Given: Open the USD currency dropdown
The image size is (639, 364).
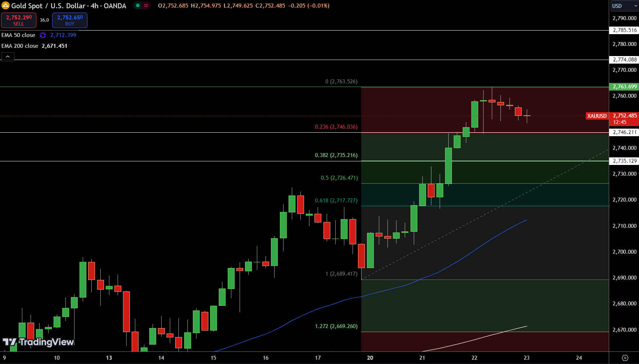Looking at the screenshot, I should 625,6.
